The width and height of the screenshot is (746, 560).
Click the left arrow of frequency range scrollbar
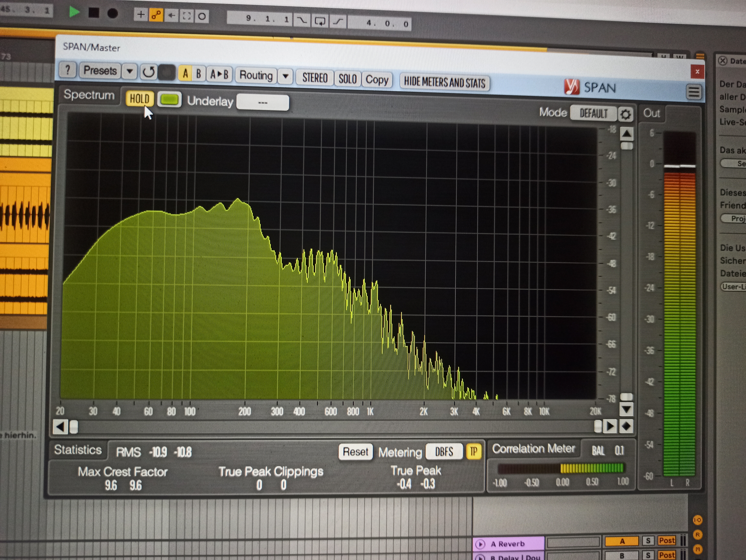tap(60, 427)
